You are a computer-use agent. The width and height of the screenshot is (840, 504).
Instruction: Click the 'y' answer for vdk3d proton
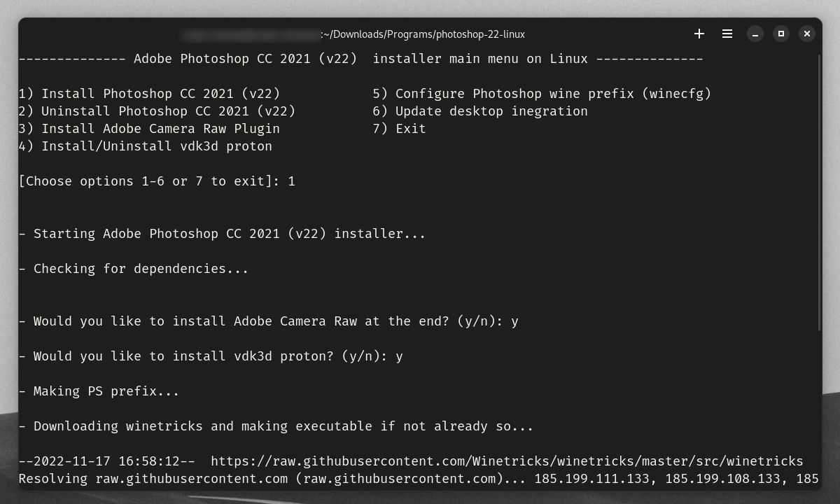(400, 356)
